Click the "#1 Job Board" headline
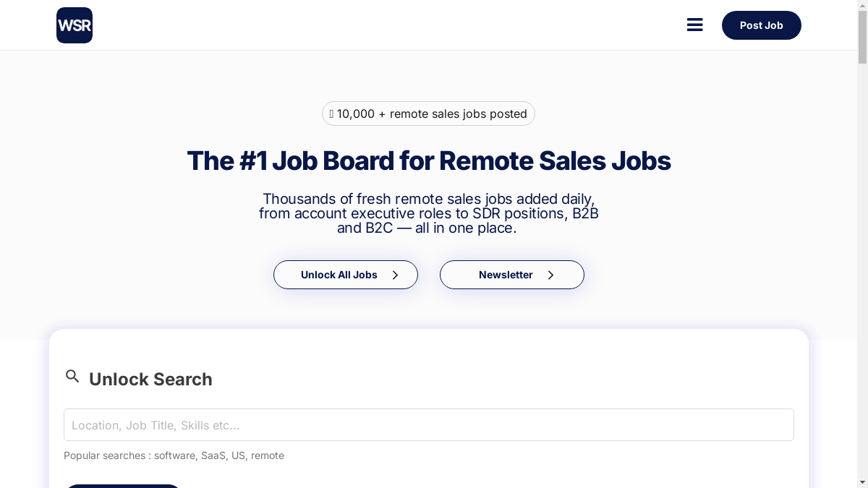 (x=428, y=160)
